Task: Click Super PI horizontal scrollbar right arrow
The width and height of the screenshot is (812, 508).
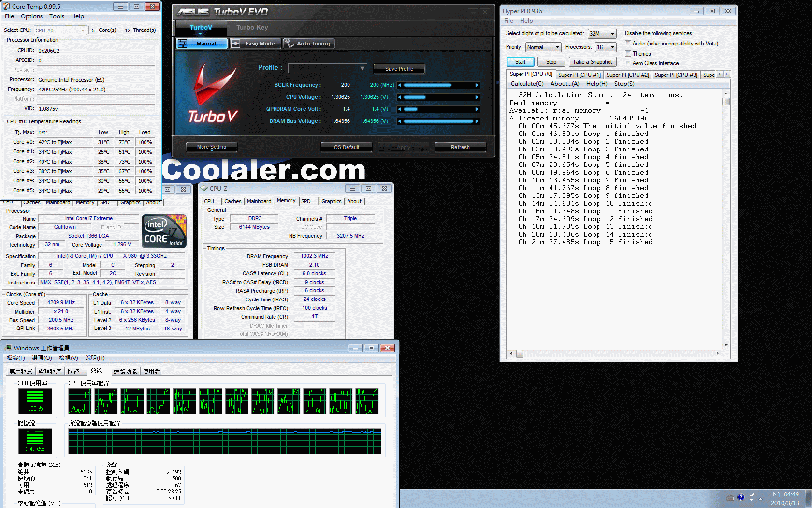Action: coord(717,354)
